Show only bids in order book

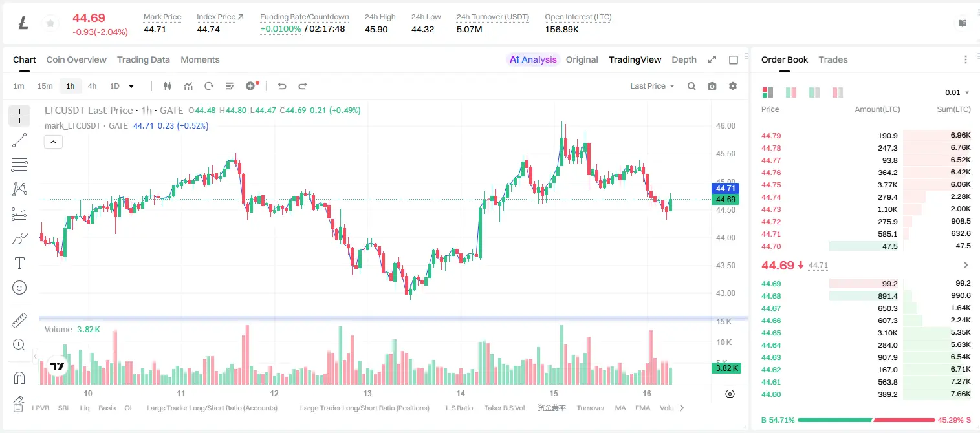pos(814,92)
